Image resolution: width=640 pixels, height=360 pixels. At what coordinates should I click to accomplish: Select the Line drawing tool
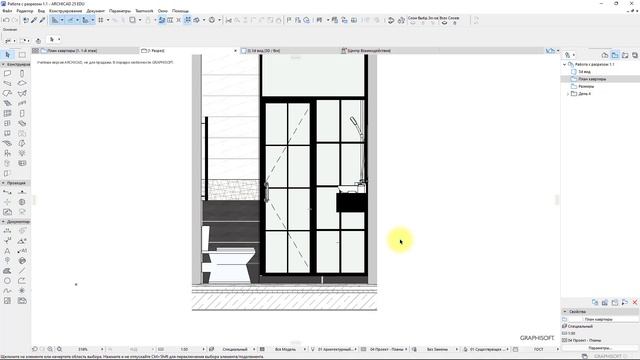tap(22, 271)
